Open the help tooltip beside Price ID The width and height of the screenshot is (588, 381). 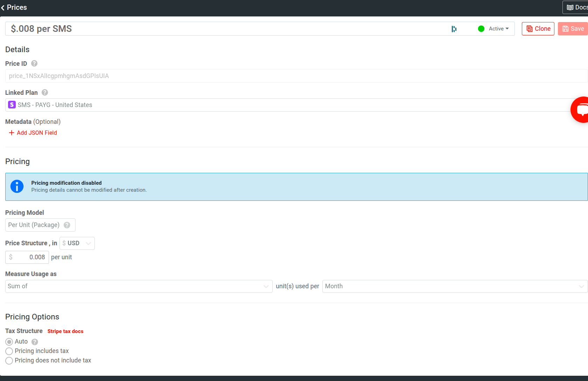pos(34,63)
